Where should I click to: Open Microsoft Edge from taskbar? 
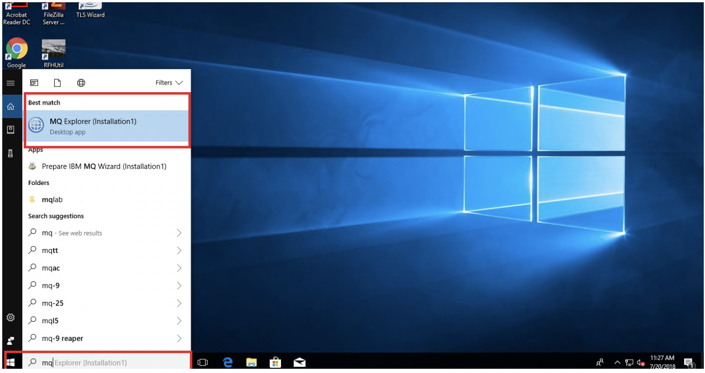pyautogui.click(x=228, y=362)
